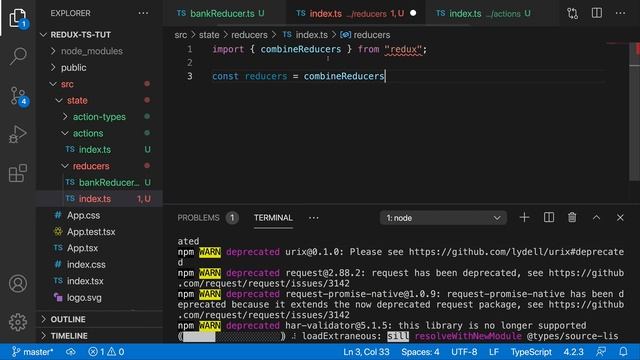This screenshot has width=640, height=360.
Task: Split the terminal pane
Action: (x=549, y=218)
